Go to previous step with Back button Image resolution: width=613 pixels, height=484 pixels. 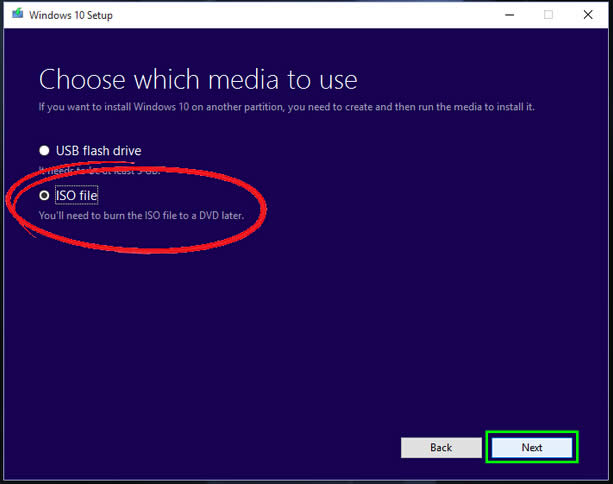tap(441, 447)
